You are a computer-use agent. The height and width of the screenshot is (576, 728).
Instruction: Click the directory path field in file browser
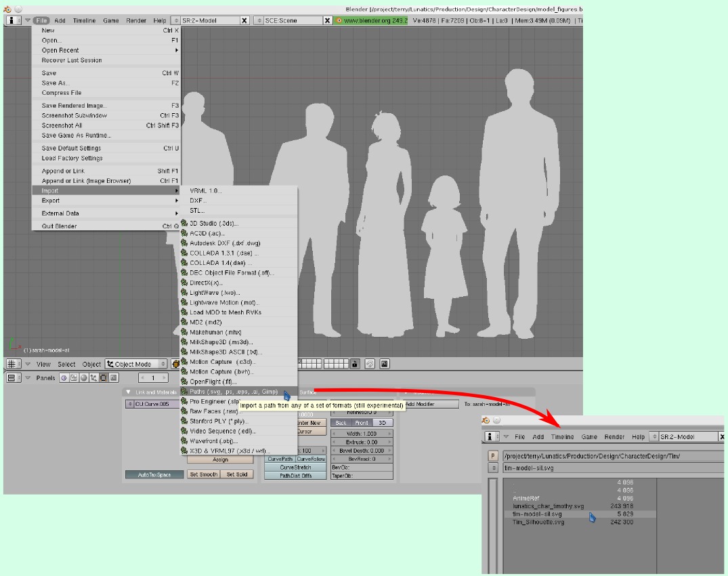click(x=614, y=456)
